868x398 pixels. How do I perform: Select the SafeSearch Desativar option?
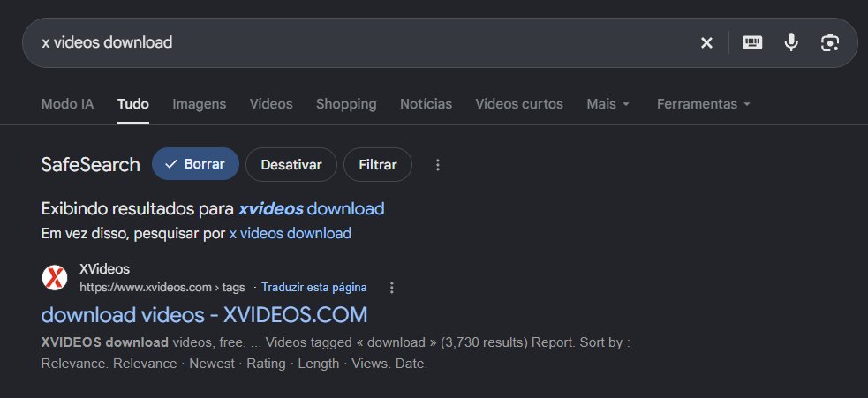pyautogui.click(x=291, y=164)
